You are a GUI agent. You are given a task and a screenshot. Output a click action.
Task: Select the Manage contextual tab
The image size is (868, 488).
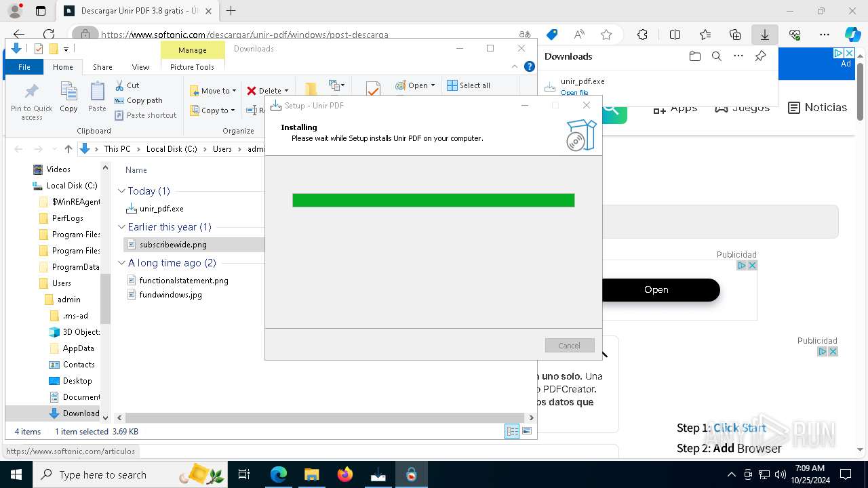[192, 50]
